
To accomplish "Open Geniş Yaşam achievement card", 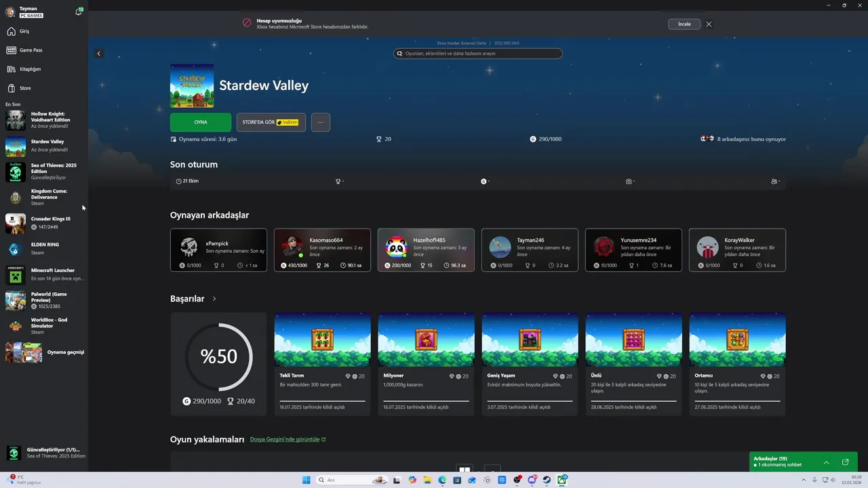I will point(530,364).
